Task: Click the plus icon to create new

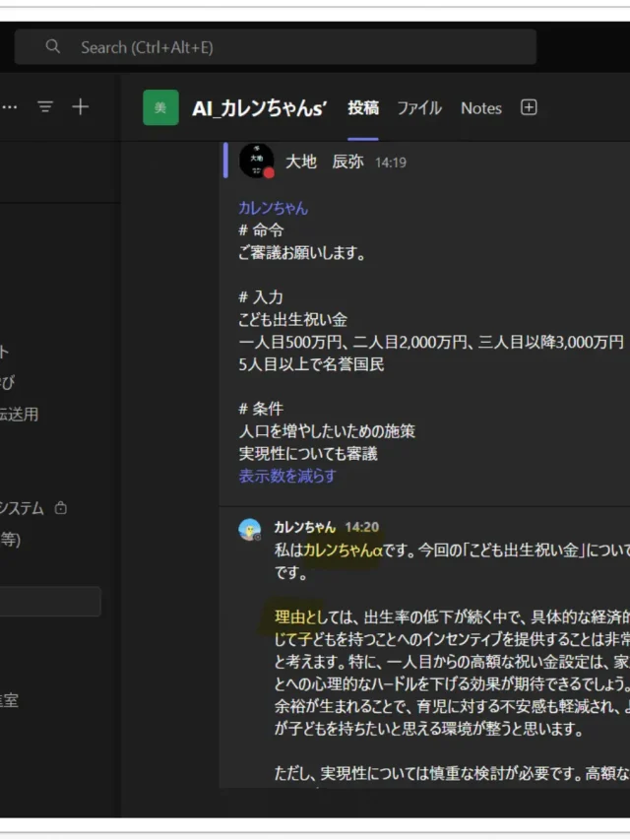Action: coord(81,107)
